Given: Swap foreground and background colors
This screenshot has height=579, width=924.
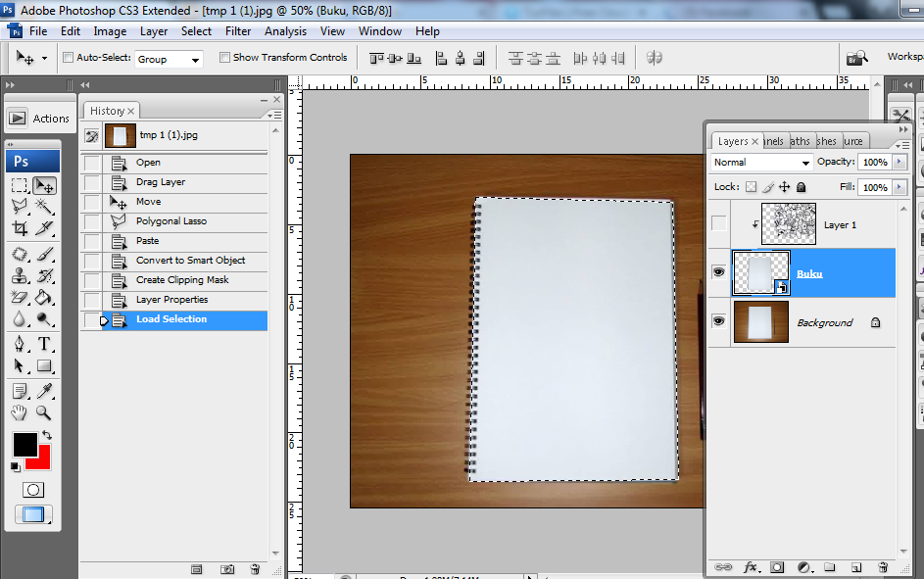Looking at the screenshot, I should (x=47, y=435).
